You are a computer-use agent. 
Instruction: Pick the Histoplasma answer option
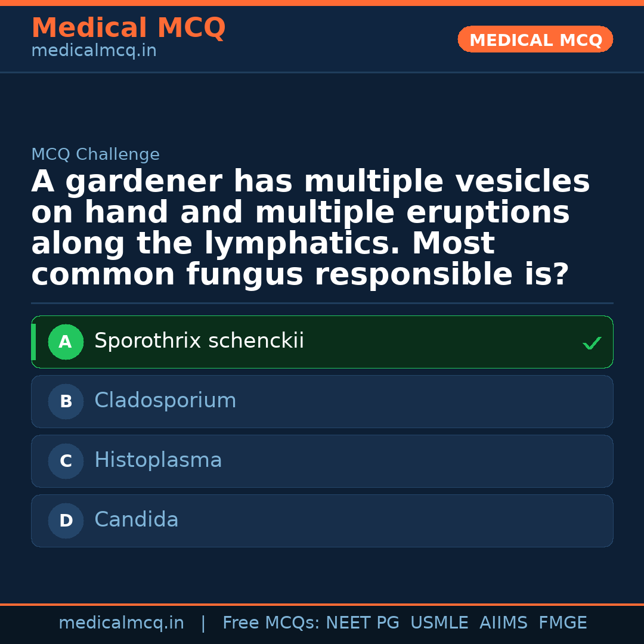[x=158, y=460]
